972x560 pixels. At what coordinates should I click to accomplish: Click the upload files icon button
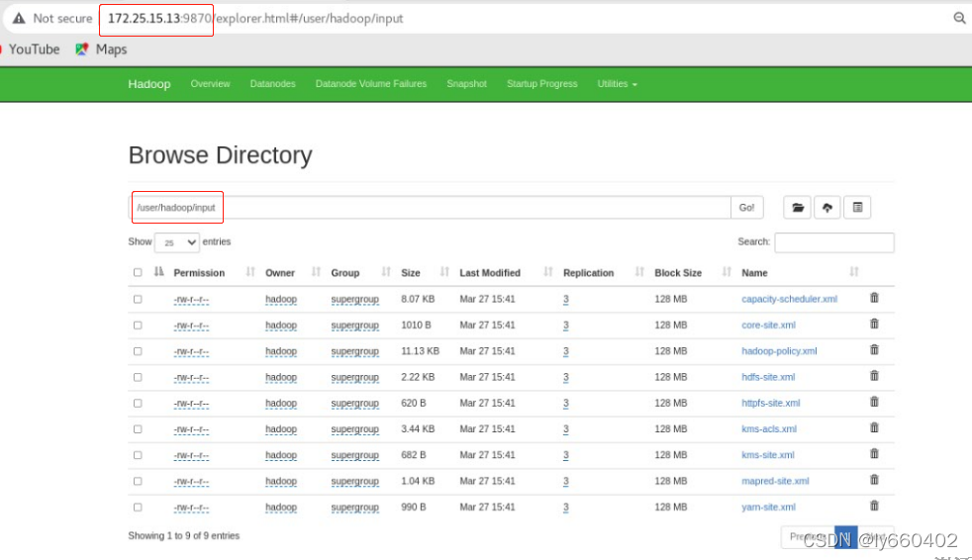click(826, 208)
